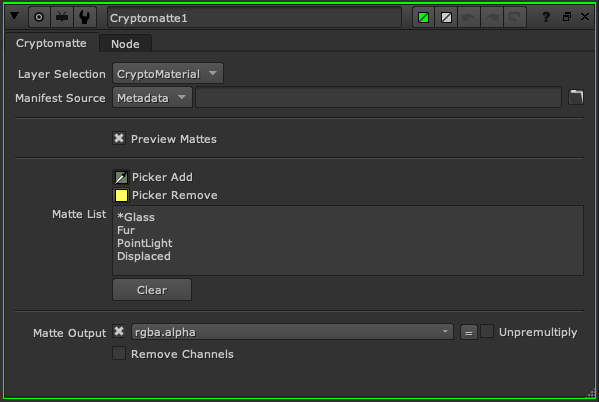Float the panel with the window icon
Screen dimensions: 599x402
click(x=567, y=16)
